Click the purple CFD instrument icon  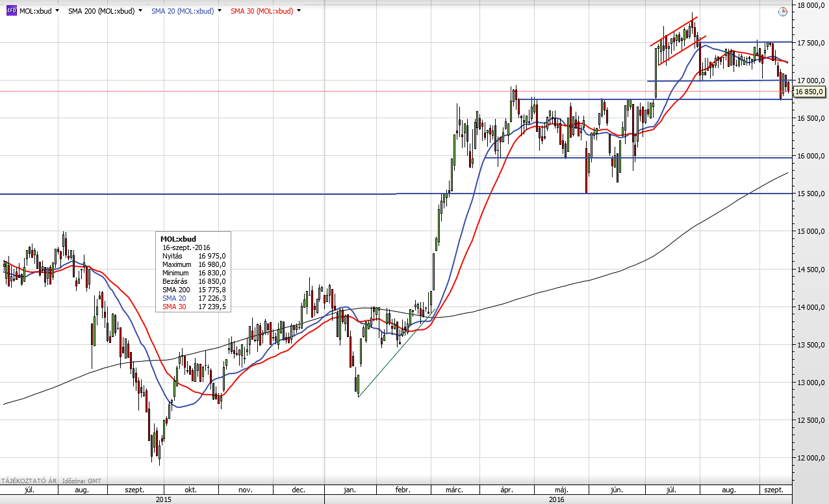(x=11, y=11)
